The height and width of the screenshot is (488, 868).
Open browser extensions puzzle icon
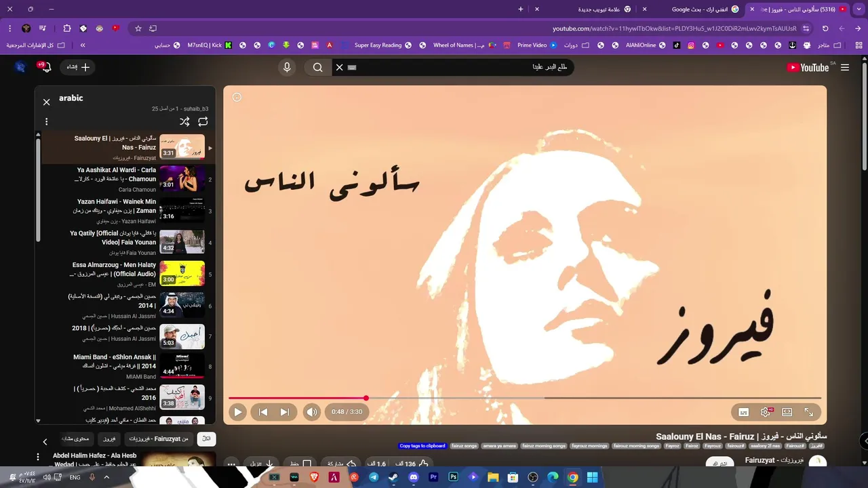tap(66, 28)
